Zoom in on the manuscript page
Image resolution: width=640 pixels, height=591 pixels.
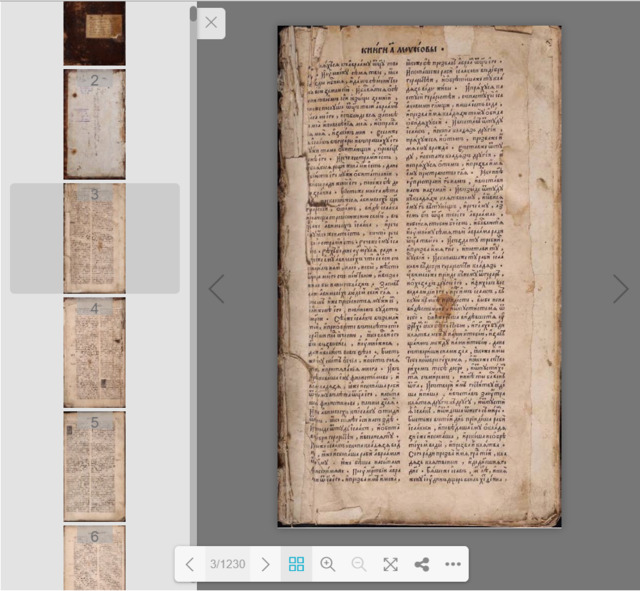point(327,564)
